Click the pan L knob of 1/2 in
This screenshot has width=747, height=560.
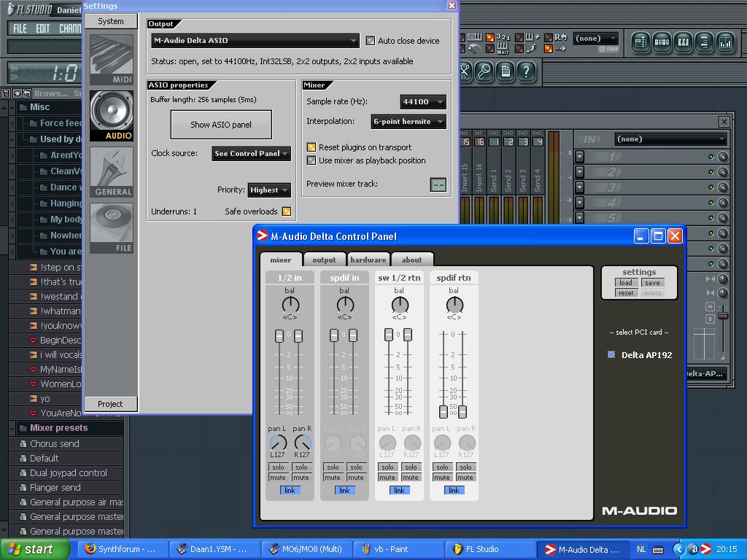pyautogui.click(x=278, y=443)
